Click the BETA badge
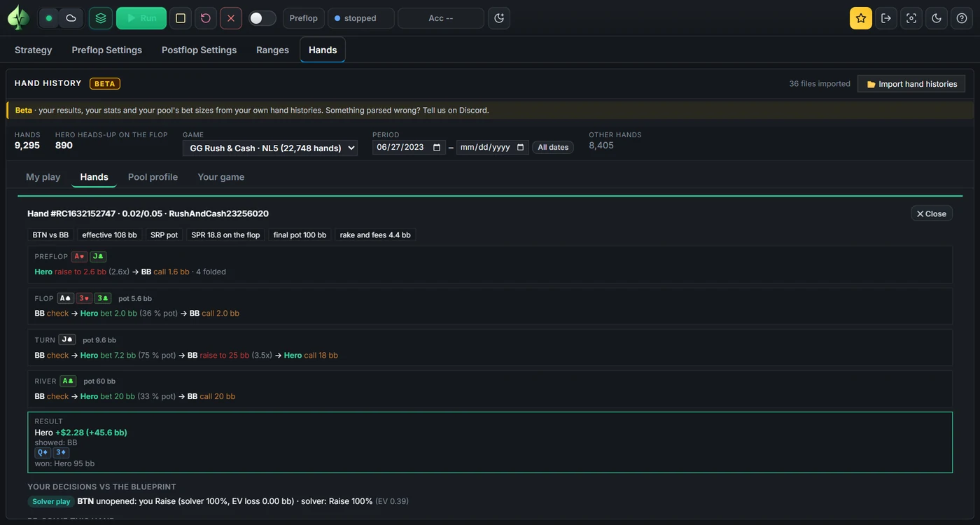Screen dimensions: 980x525 tap(105, 83)
